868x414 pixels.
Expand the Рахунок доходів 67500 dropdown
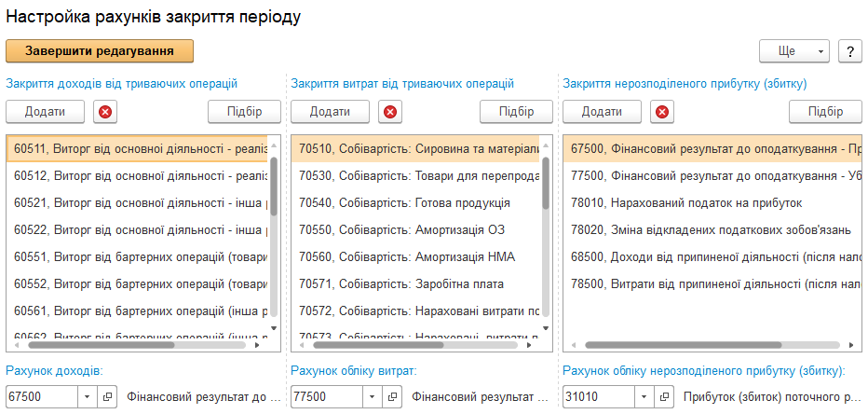tap(87, 397)
